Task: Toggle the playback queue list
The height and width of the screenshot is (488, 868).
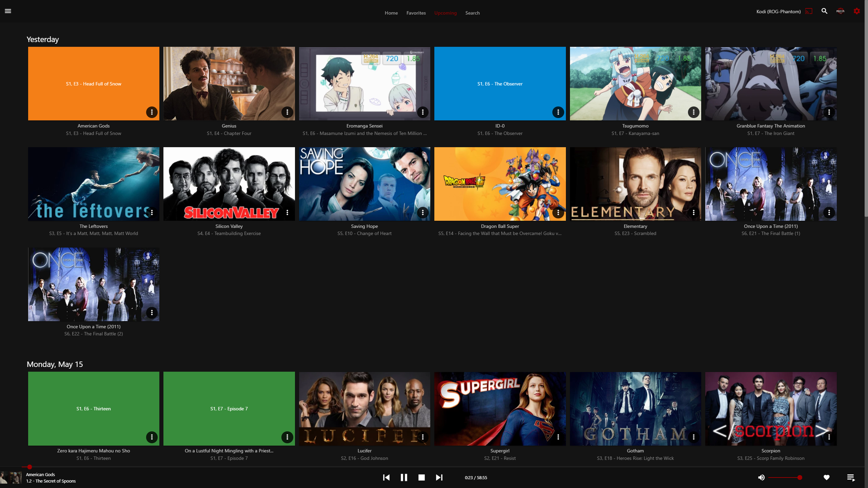Action: tap(851, 477)
